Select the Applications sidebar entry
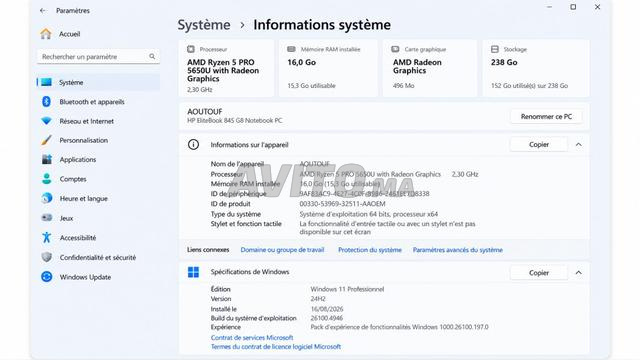This screenshot has height=360, width=640. (78, 160)
